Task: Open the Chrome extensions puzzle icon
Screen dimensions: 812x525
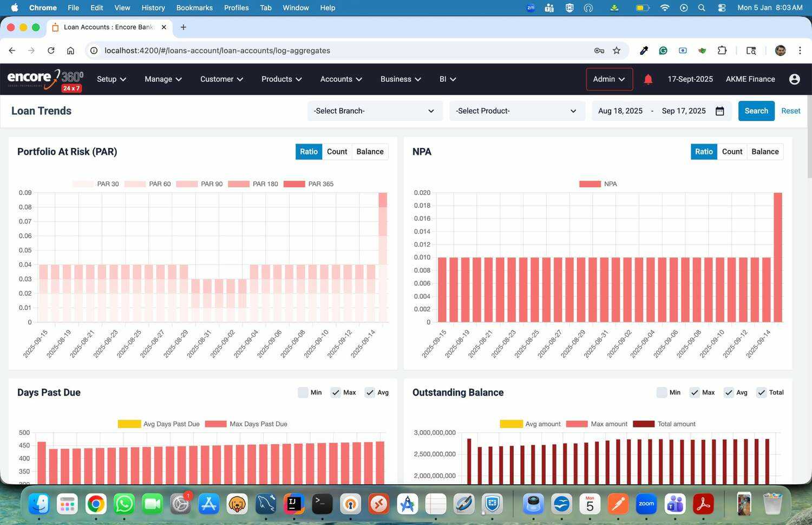Action: [x=722, y=50]
